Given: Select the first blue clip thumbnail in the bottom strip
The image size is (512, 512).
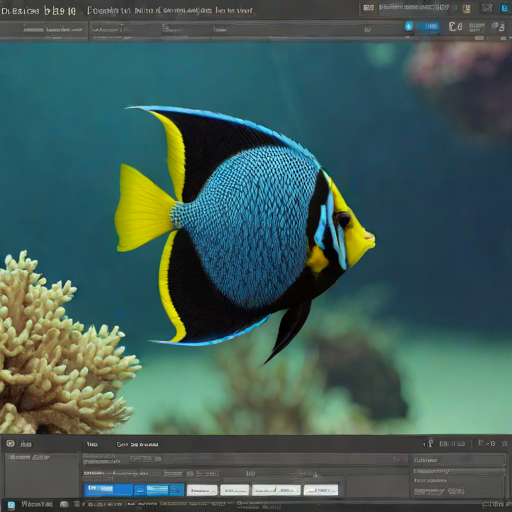Looking at the screenshot, I should point(108,490).
